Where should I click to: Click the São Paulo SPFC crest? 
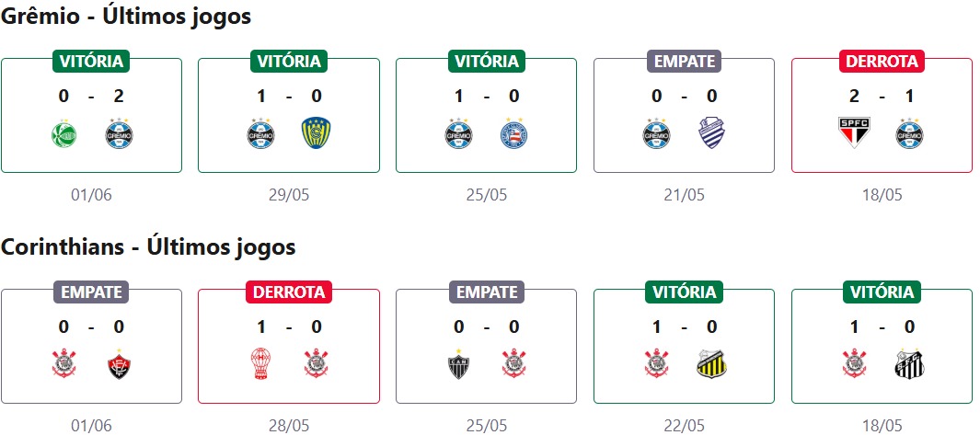pos(855,134)
